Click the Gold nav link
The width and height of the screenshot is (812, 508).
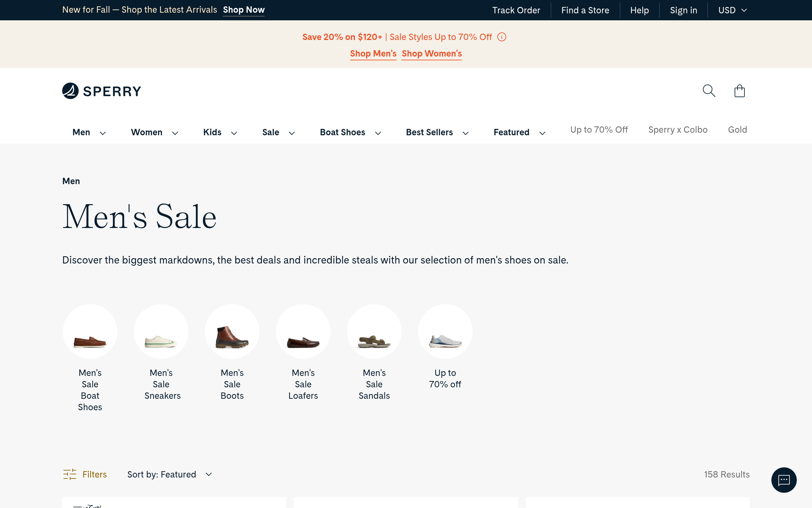(x=737, y=130)
